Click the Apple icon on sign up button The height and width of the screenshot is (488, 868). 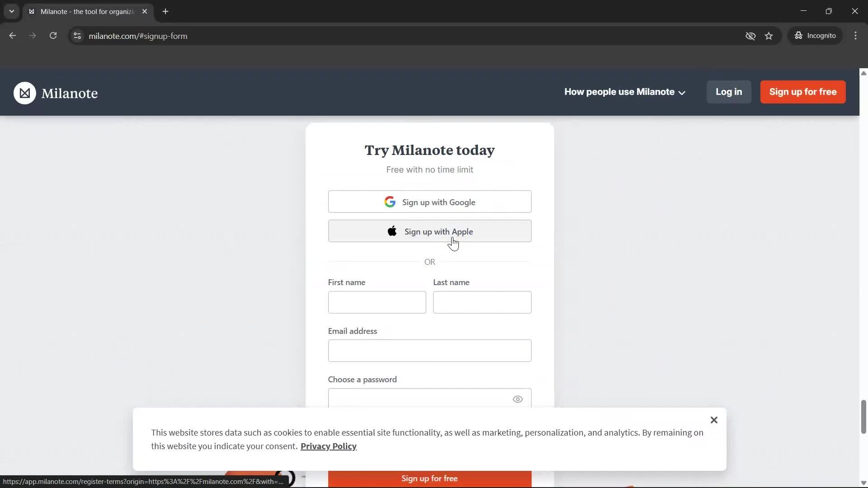click(392, 231)
